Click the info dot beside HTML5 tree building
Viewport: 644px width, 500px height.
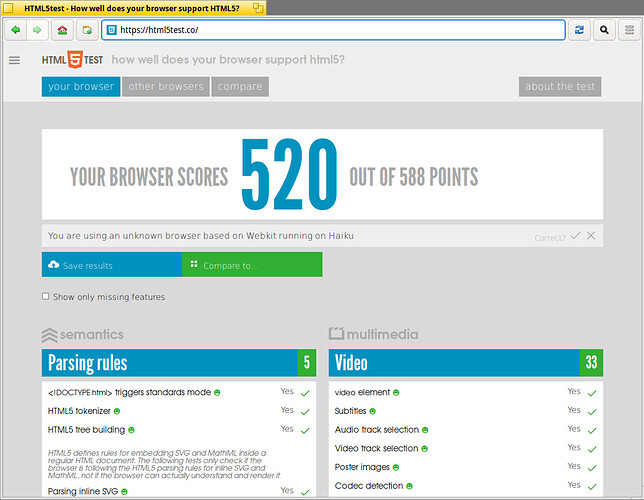pyautogui.click(x=131, y=430)
